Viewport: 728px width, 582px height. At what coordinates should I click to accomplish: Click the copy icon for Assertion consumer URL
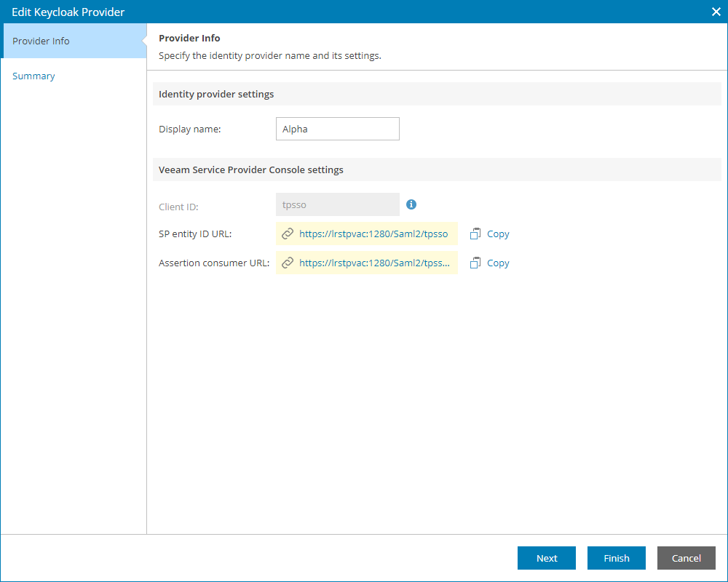pyautogui.click(x=475, y=263)
